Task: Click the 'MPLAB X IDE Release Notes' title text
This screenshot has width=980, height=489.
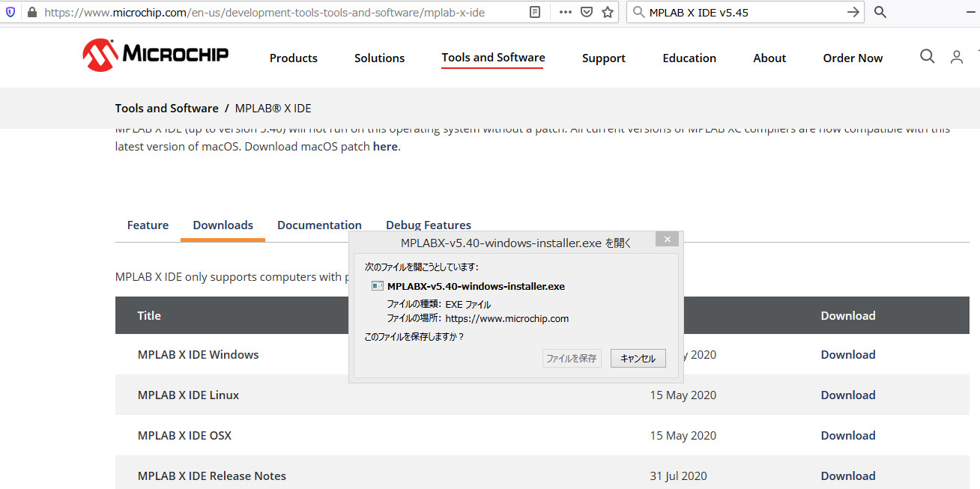Action: tap(212, 476)
